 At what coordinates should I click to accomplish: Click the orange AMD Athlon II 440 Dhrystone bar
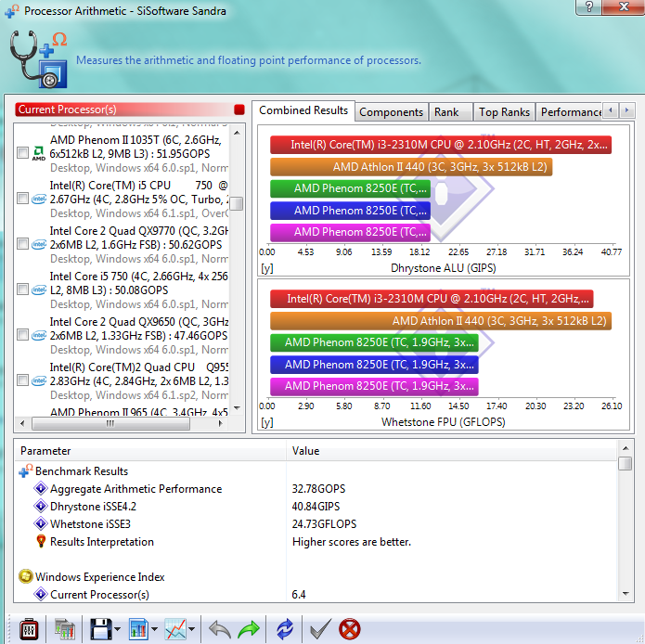pos(411,166)
